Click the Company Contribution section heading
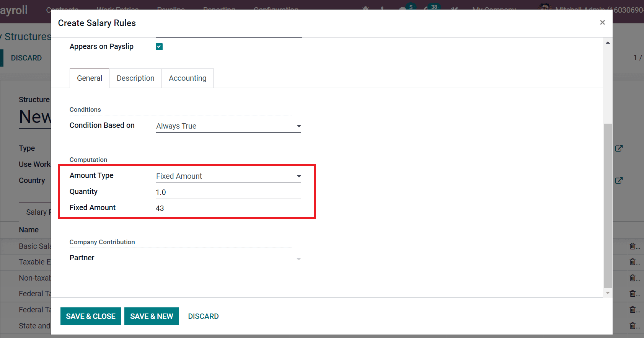Image resolution: width=644 pixels, height=338 pixels. click(x=102, y=242)
